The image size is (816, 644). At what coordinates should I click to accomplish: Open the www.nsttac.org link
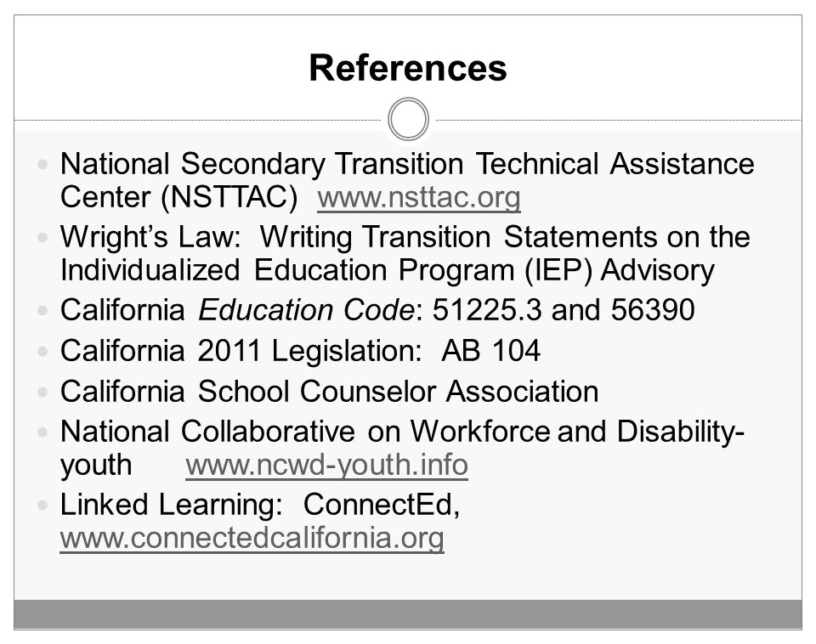(419, 198)
